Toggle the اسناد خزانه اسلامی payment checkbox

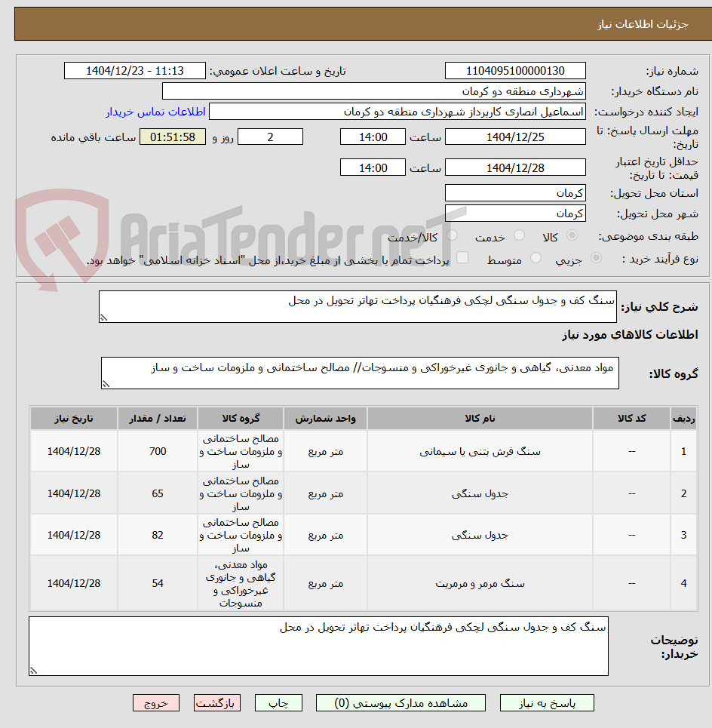click(x=462, y=258)
